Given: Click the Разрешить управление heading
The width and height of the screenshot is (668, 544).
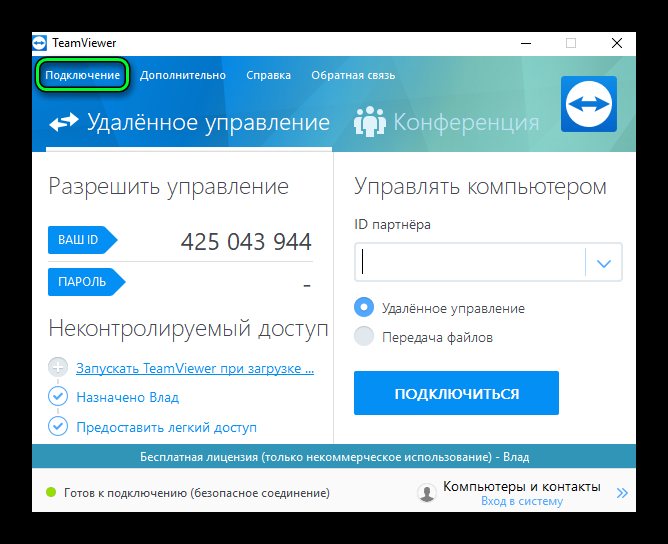Looking at the screenshot, I should tap(169, 187).
